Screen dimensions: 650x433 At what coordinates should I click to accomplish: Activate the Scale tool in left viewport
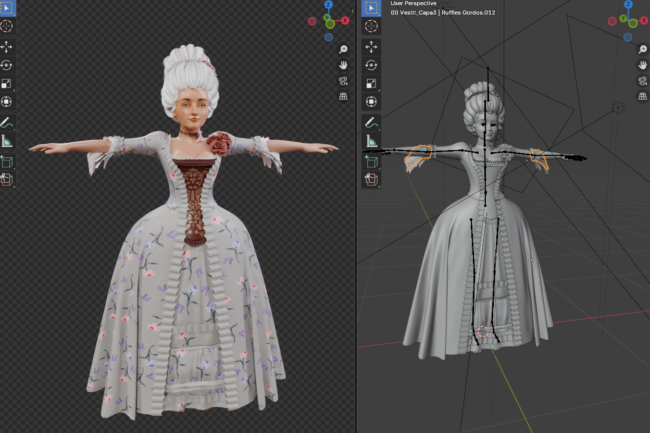8,82
